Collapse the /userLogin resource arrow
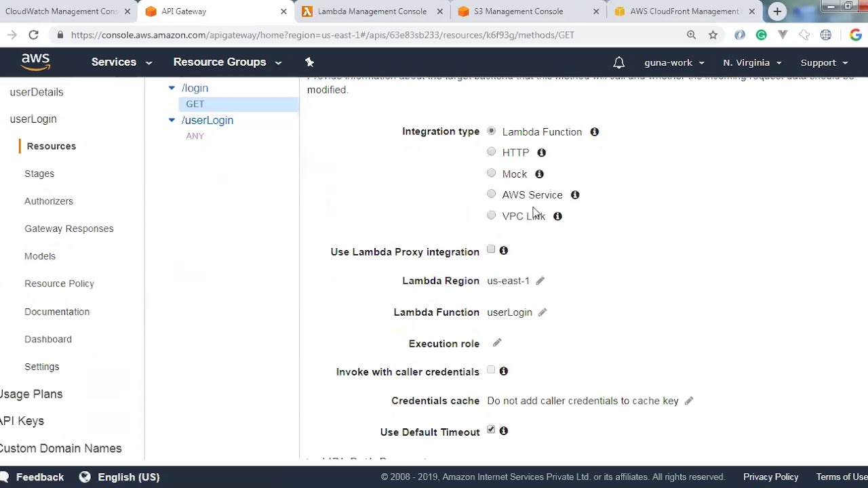Viewport: 868px width, 488px height. (172, 120)
